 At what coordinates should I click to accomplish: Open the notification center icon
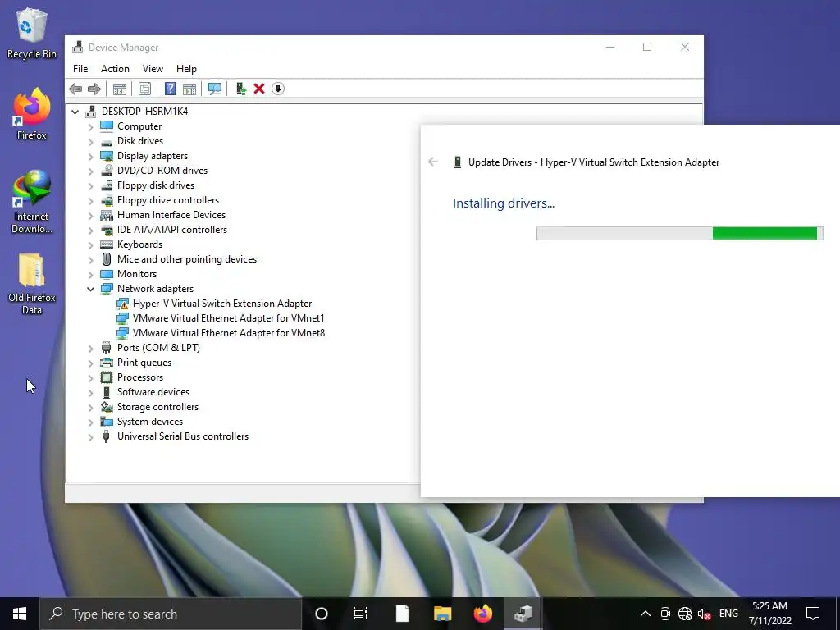click(x=813, y=614)
